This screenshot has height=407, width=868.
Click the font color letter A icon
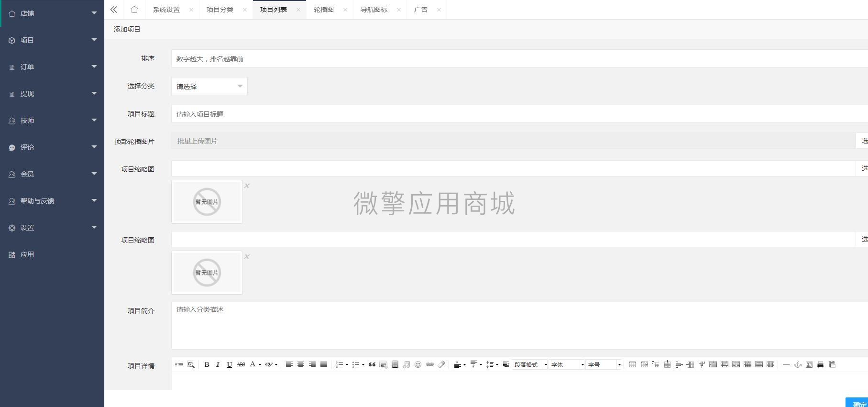[x=253, y=364]
